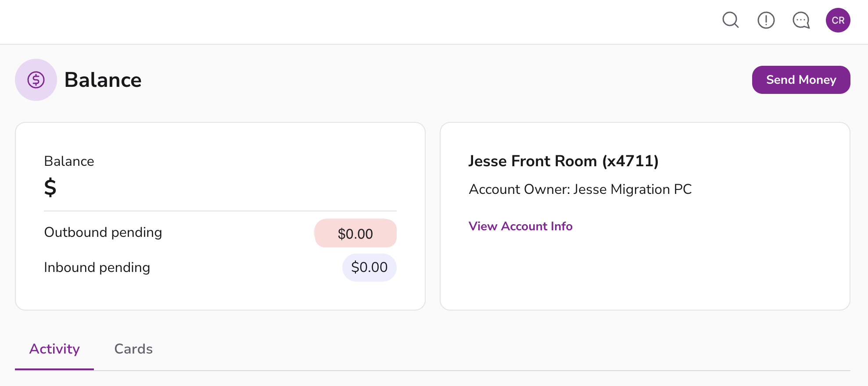Click the Account Owner: Jesse Migration PC text

[580, 189]
